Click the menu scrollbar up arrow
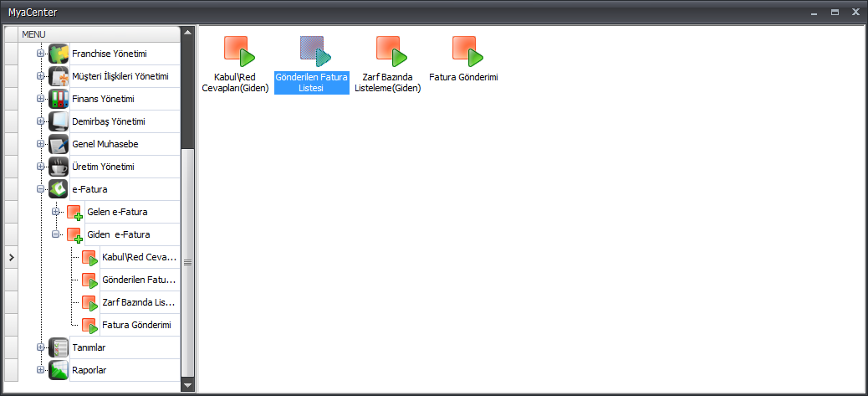The width and height of the screenshot is (868, 396). click(187, 32)
